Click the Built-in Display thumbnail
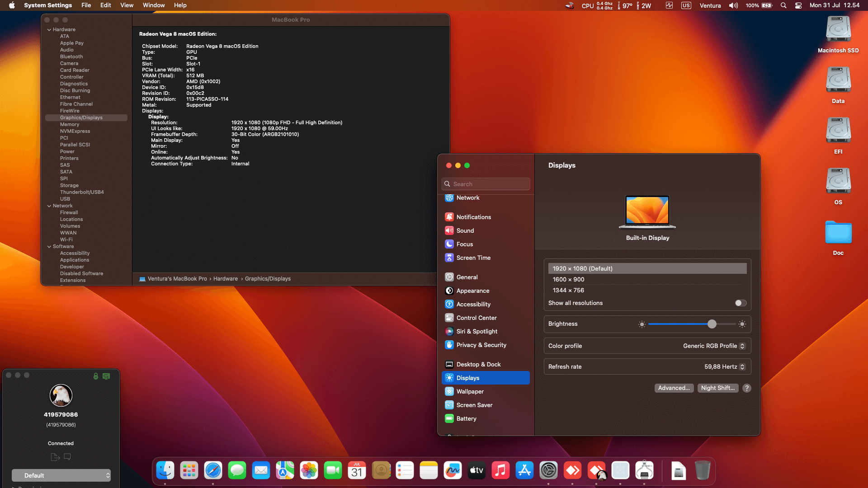Image resolution: width=868 pixels, height=488 pixels. coord(647,212)
